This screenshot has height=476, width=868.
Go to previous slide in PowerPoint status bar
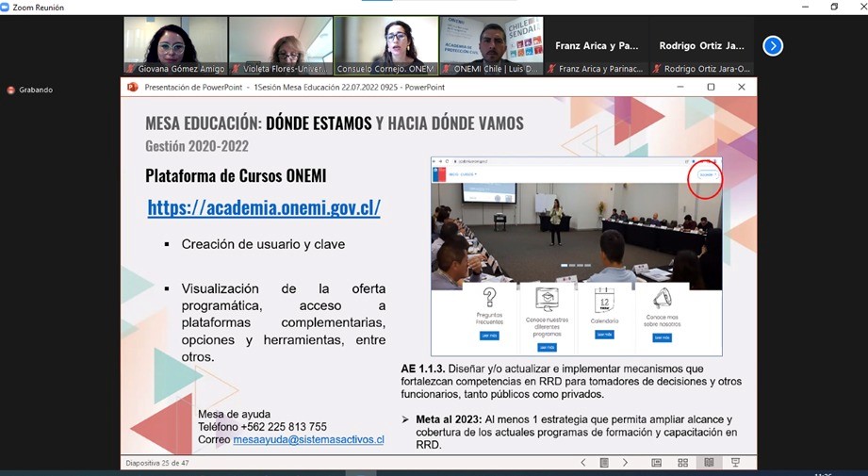point(583,462)
